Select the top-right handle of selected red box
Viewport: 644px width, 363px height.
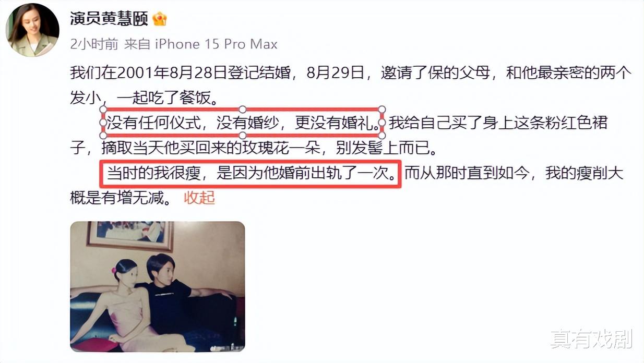tap(381, 110)
